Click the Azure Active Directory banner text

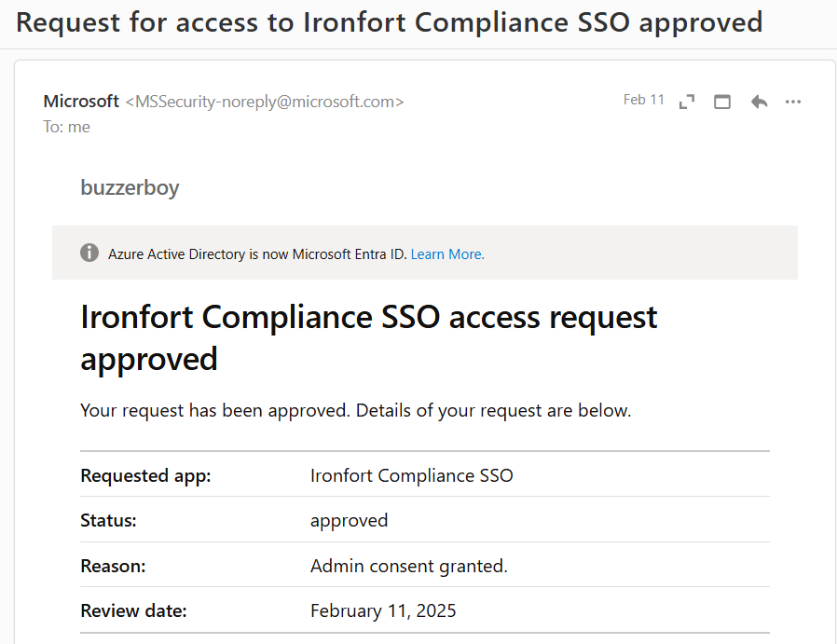tap(257, 253)
